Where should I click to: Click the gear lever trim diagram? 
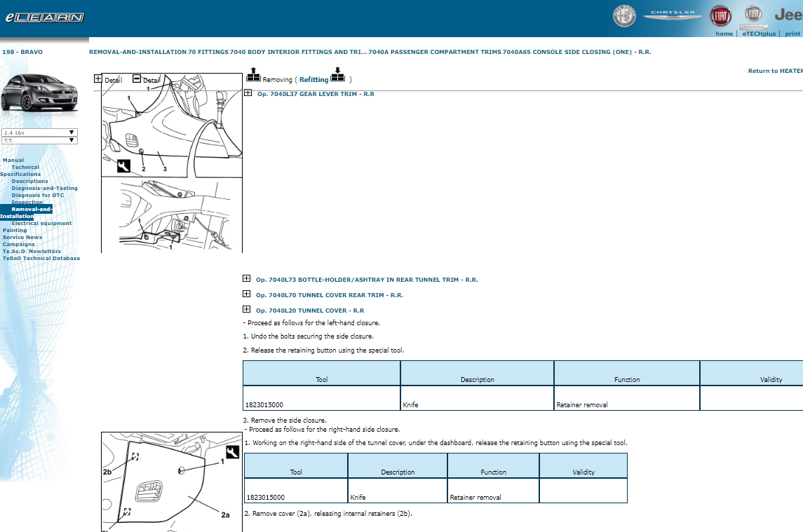(172, 163)
